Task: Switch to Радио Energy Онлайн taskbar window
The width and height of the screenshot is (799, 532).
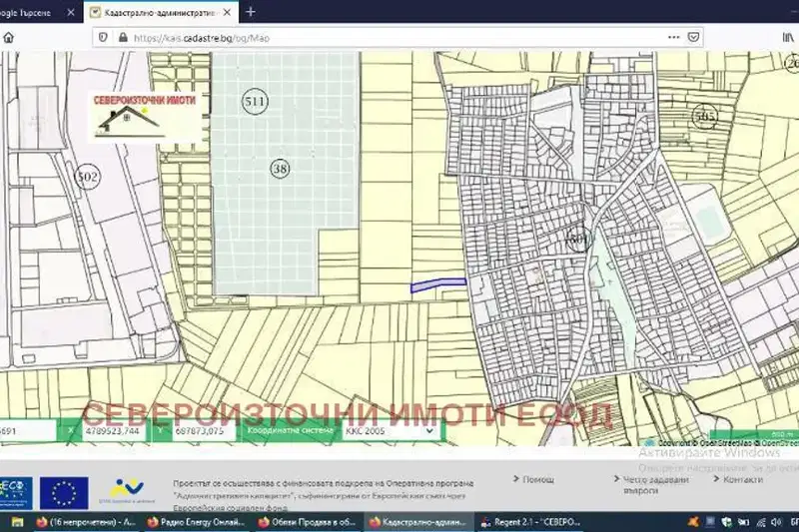Action: point(196,522)
